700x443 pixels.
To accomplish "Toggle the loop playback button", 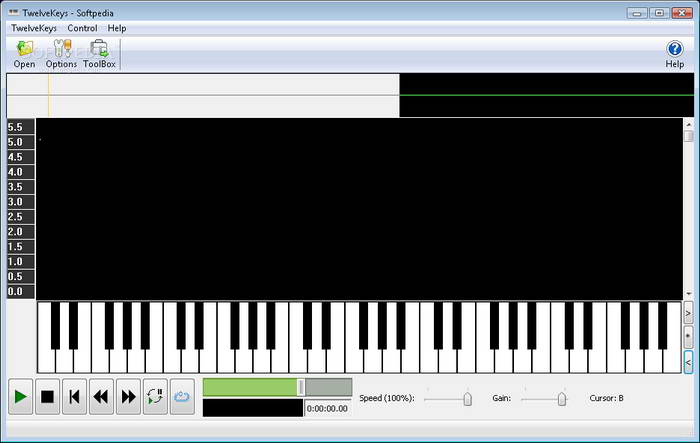I will [155, 397].
